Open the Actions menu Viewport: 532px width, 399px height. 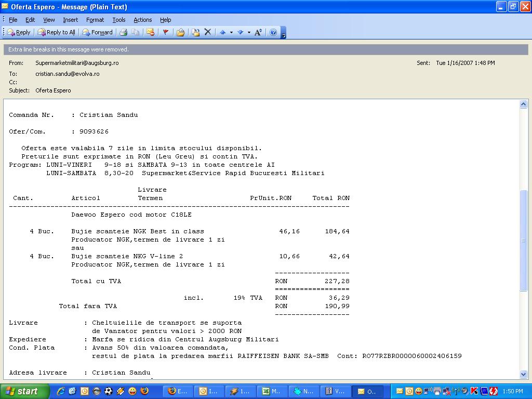coord(142,20)
